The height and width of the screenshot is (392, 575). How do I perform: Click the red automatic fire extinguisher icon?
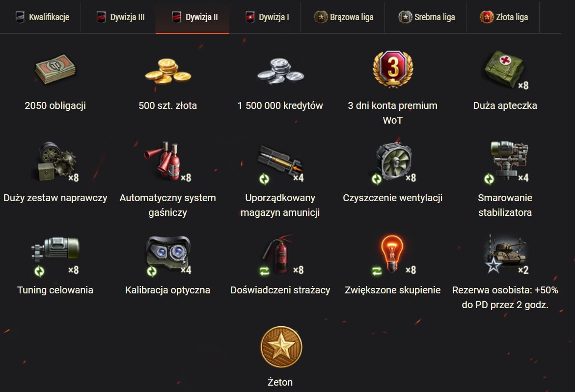[x=166, y=161]
